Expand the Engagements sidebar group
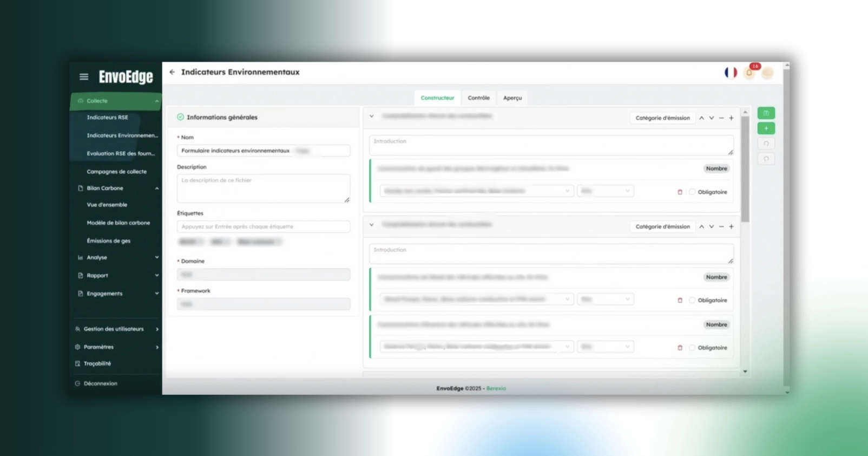Image resolution: width=868 pixels, height=456 pixels. pyautogui.click(x=157, y=294)
